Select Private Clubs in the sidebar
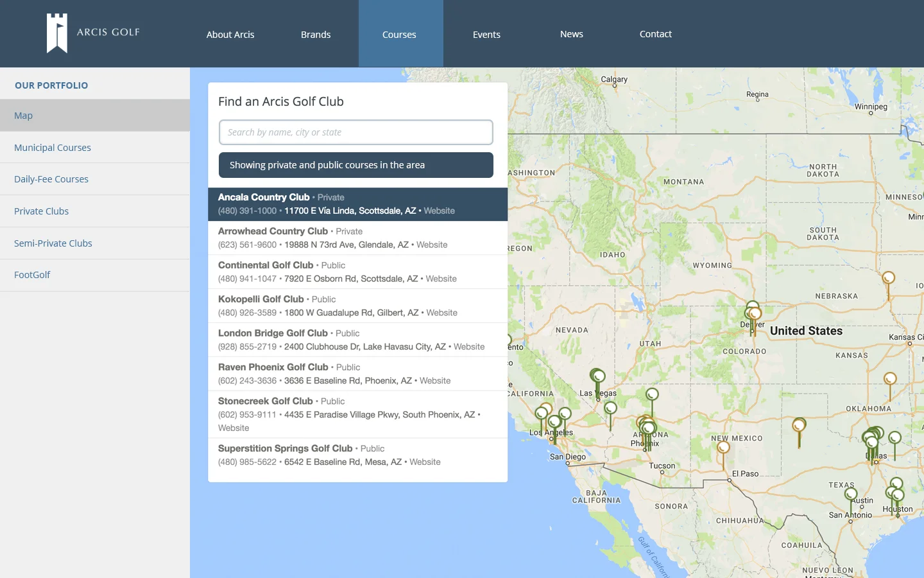924x578 pixels. [41, 211]
